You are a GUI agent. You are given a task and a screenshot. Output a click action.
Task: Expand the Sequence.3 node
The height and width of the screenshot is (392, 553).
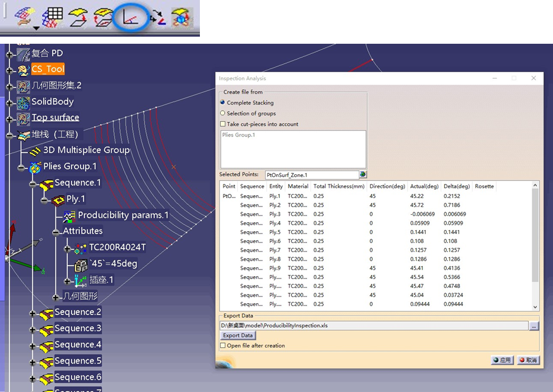(33, 329)
